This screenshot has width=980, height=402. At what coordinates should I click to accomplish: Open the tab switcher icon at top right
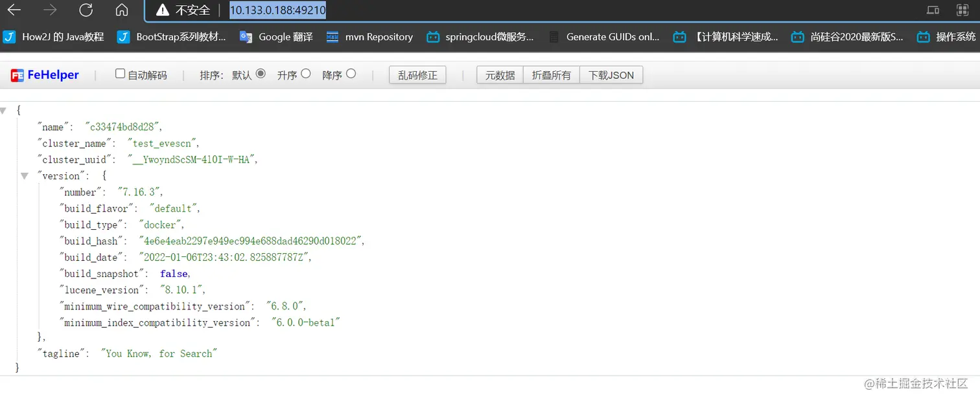click(932, 10)
